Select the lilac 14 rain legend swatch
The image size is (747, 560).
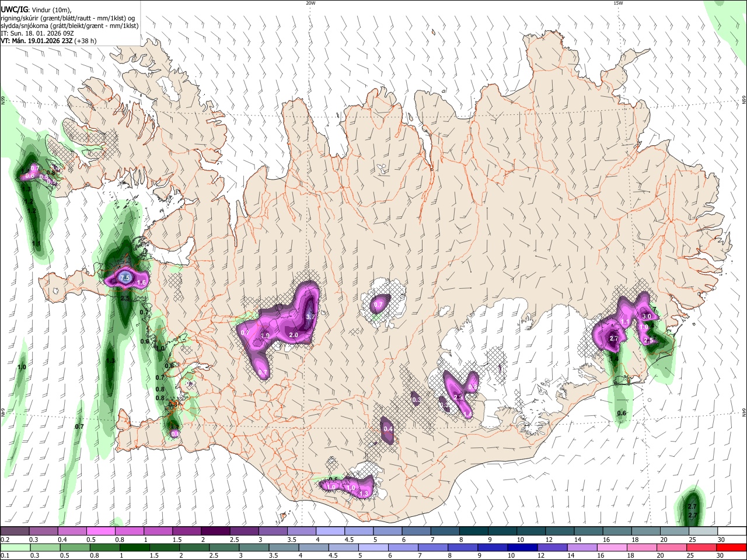[581, 547]
